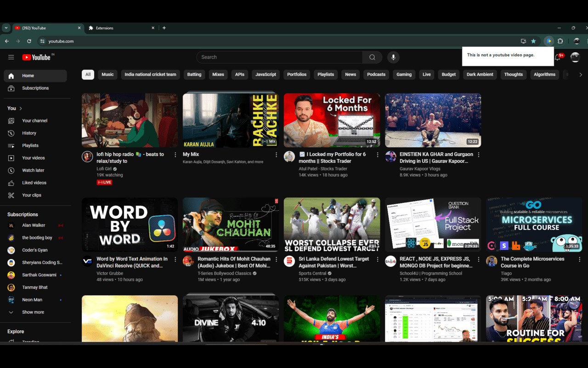The image size is (588, 368).
Task: Select the Podcasts filter chip
Action: tap(376, 75)
